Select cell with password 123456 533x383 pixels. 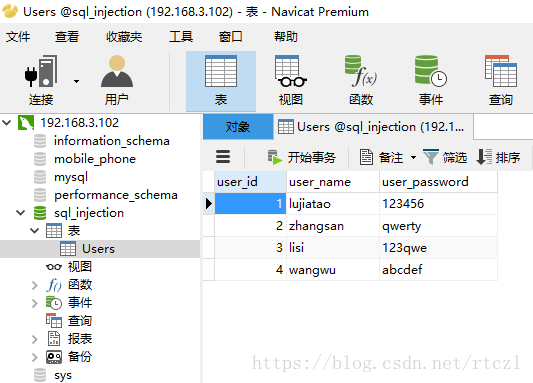[x=439, y=204]
